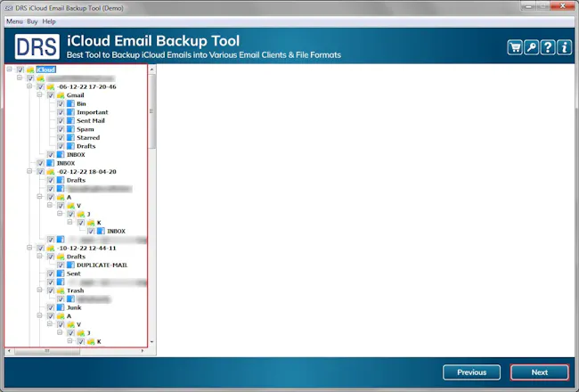Click the horizontal scrollbar right arrow
The width and height of the screenshot is (579, 392).
coord(143,351)
